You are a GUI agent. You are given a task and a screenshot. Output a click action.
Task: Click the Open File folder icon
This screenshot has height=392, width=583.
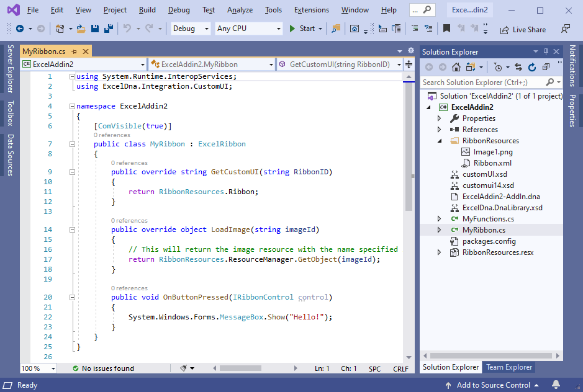[81, 29]
